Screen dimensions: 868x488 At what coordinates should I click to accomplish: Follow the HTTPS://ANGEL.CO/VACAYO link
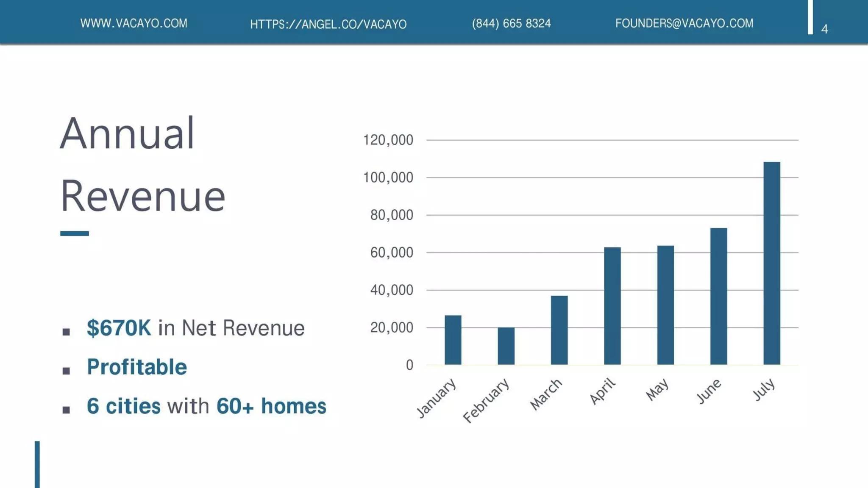click(328, 24)
